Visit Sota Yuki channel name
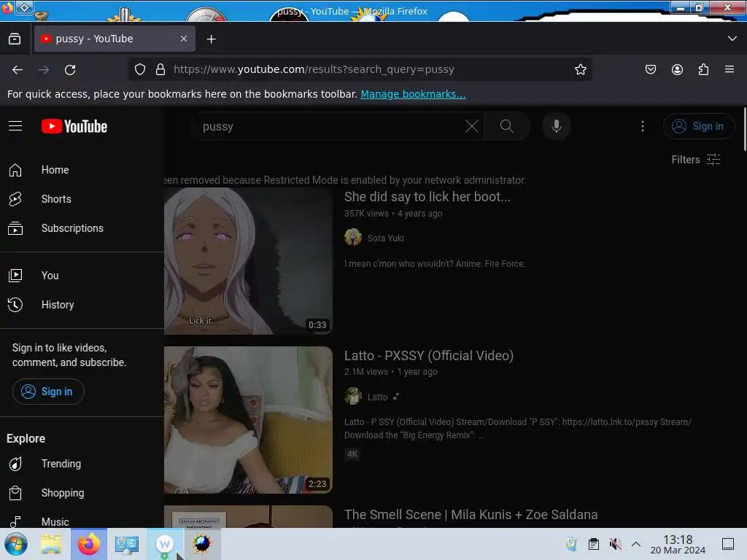The height and width of the screenshot is (560, 747). [x=385, y=238]
